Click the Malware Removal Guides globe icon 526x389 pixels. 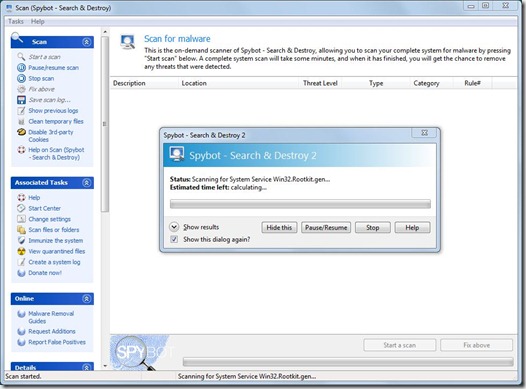(x=21, y=314)
